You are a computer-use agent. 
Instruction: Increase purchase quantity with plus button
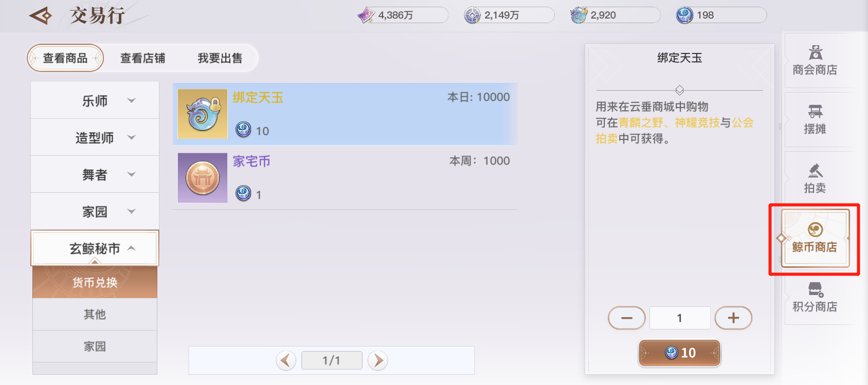pos(733,318)
